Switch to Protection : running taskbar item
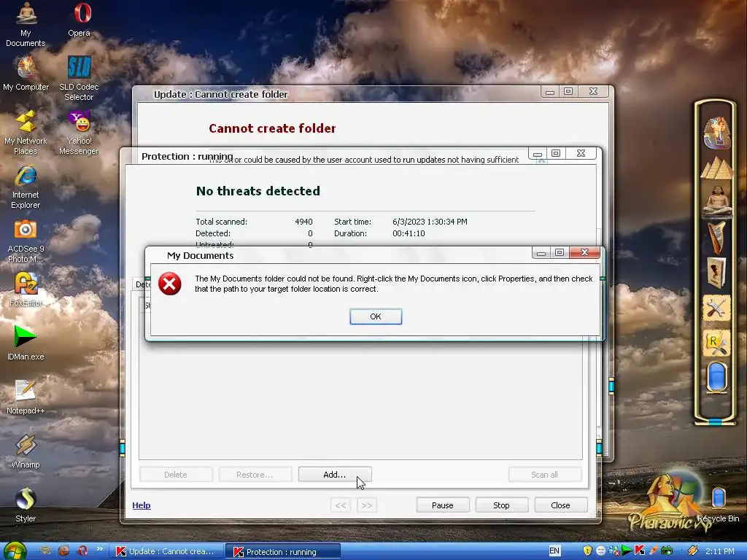This screenshot has width=747, height=560. coord(283,551)
